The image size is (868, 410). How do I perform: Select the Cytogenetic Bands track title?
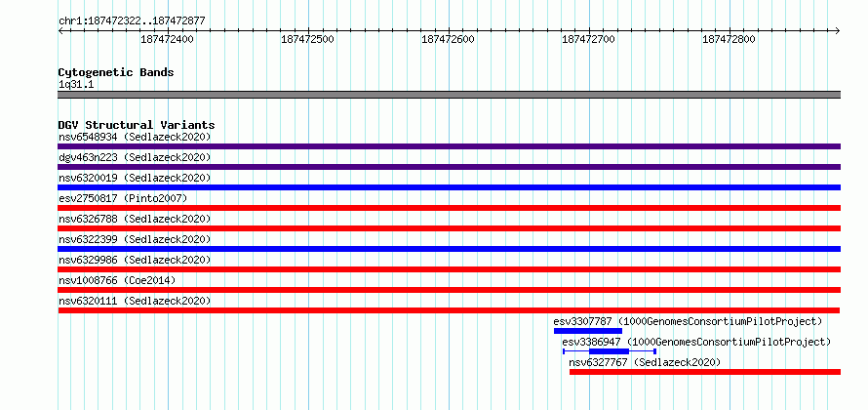[116, 72]
